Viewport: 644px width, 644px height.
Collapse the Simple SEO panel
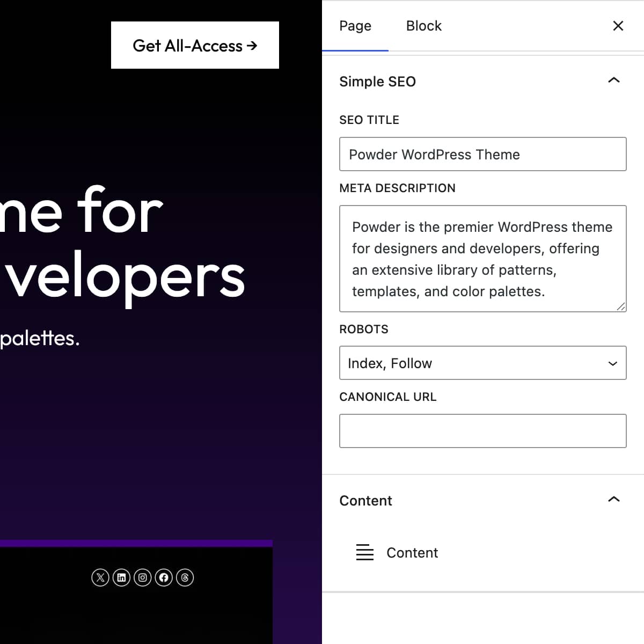613,80
